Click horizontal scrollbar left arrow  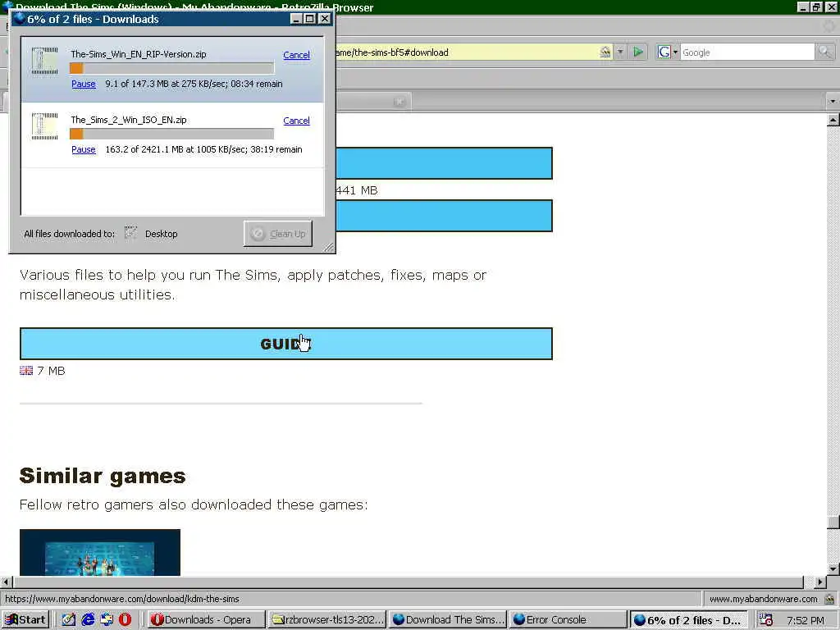[7, 582]
